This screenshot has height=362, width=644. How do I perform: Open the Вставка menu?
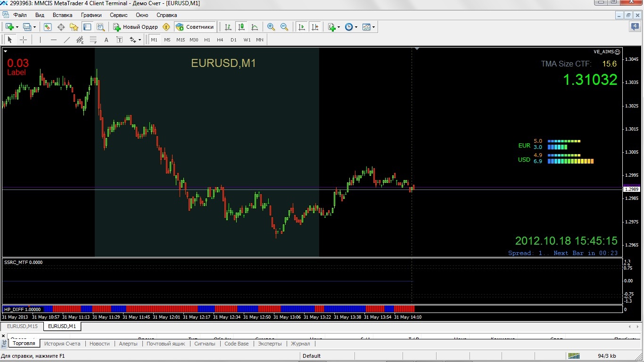tap(63, 15)
